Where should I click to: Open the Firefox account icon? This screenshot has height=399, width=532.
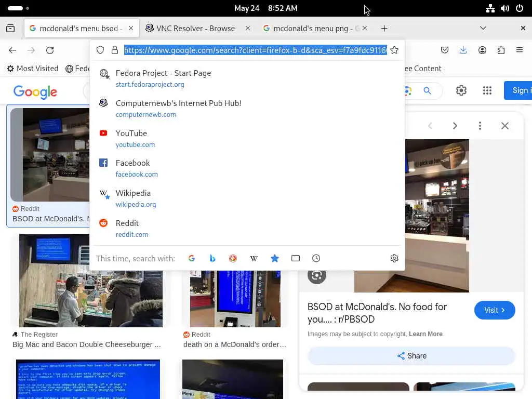tap(482, 50)
